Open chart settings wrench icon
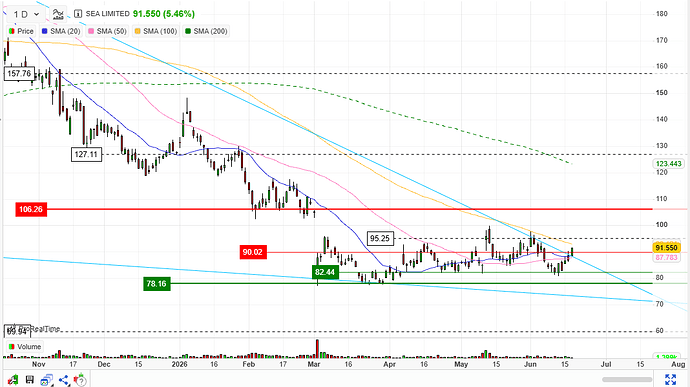The width and height of the screenshot is (690, 387). coord(13,380)
